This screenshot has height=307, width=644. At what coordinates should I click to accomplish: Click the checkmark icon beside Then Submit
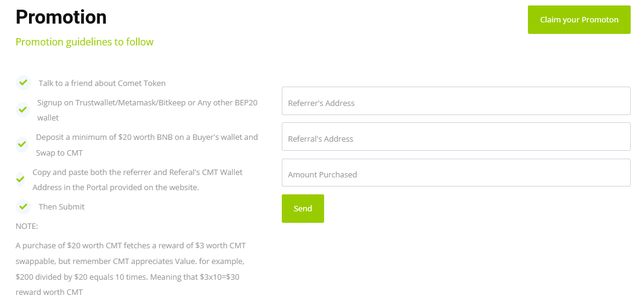(23, 206)
